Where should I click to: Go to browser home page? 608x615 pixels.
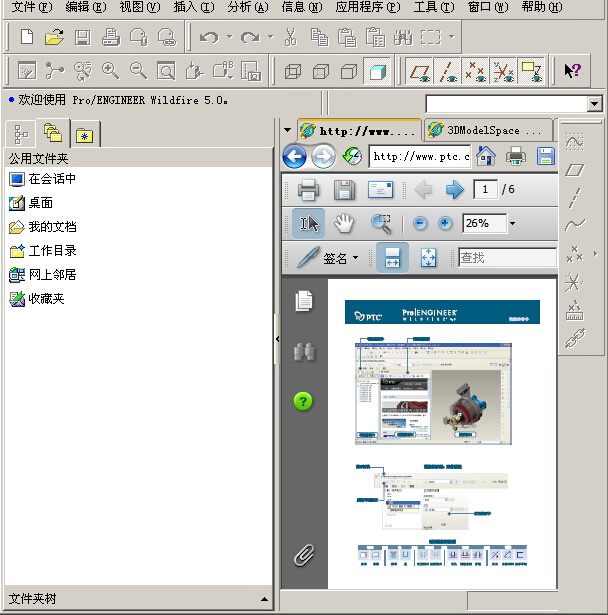pyautogui.click(x=486, y=156)
